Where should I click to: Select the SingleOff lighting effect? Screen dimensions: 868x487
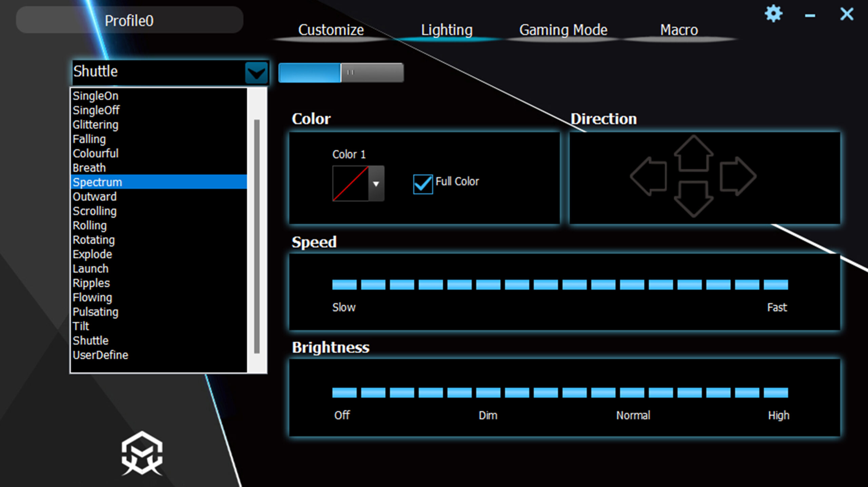click(159, 110)
